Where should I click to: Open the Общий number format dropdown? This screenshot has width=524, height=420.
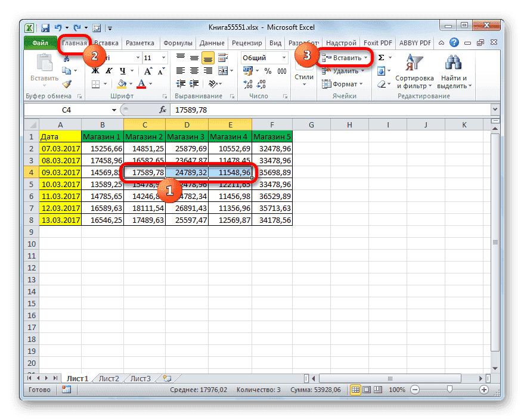pyautogui.click(x=284, y=57)
